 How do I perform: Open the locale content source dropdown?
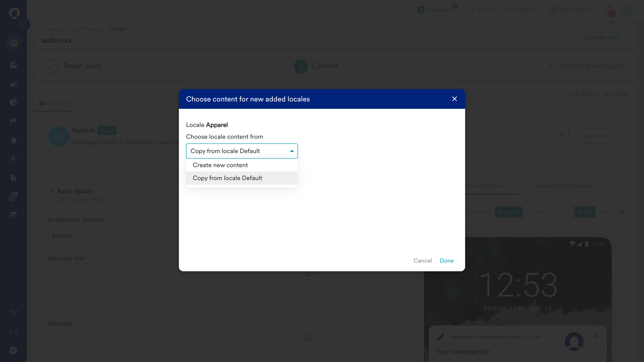coord(242,151)
